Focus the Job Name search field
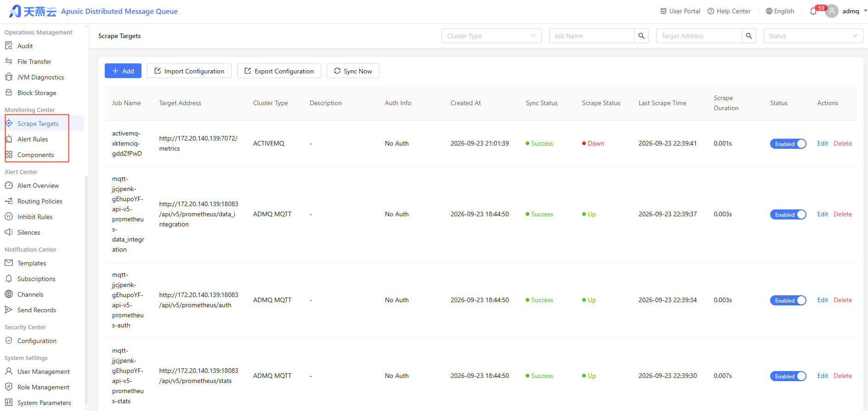868x411 pixels. coord(592,36)
